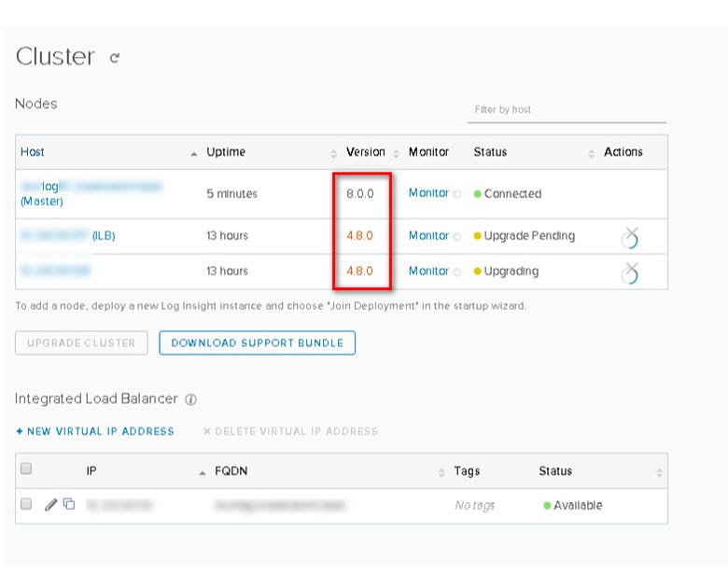Click the info icon beside Integrated Load Balancer
Screen dimensions: 728x574
coord(190,399)
